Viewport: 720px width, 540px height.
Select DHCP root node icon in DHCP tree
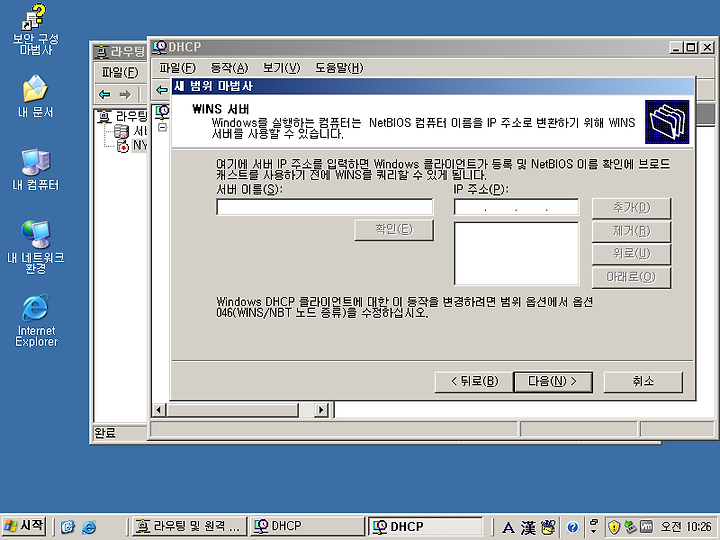162,111
